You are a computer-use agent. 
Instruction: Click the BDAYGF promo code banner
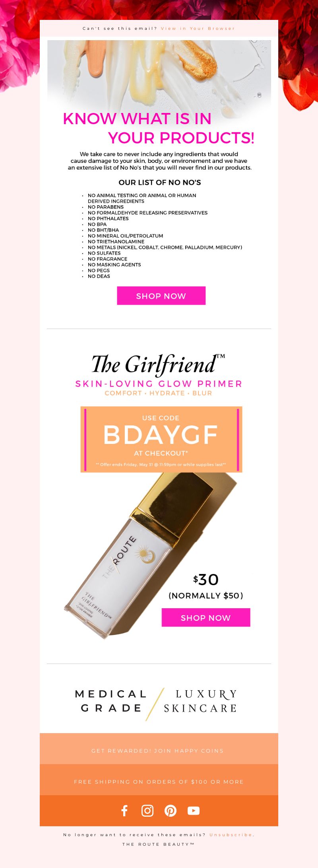pyautogui.click(x=161, y=439)
